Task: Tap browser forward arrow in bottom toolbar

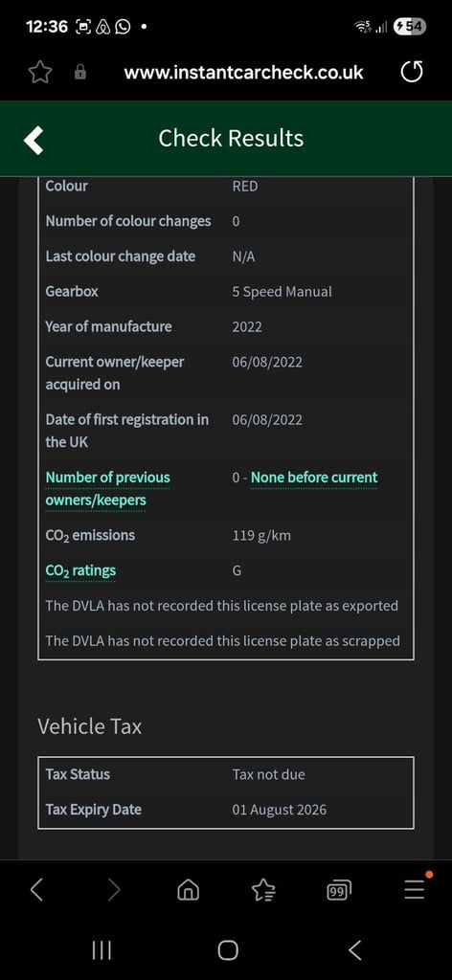Action: point(113,889)
